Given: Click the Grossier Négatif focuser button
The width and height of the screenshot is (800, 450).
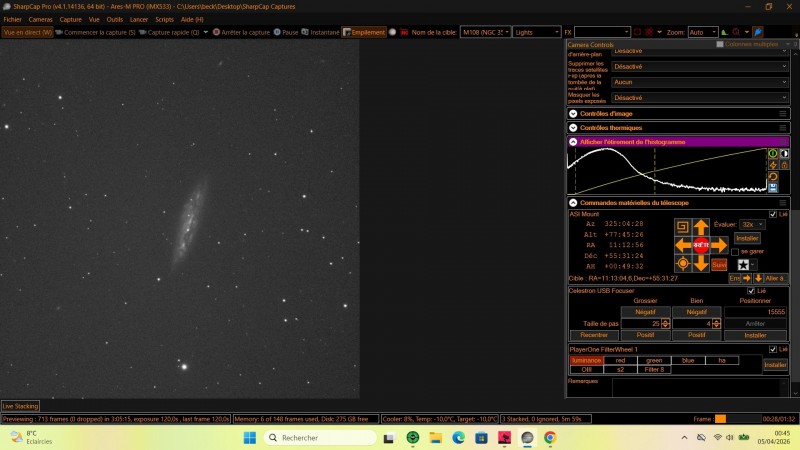Looking at the screenshot, I should click(x=645, y=312).
